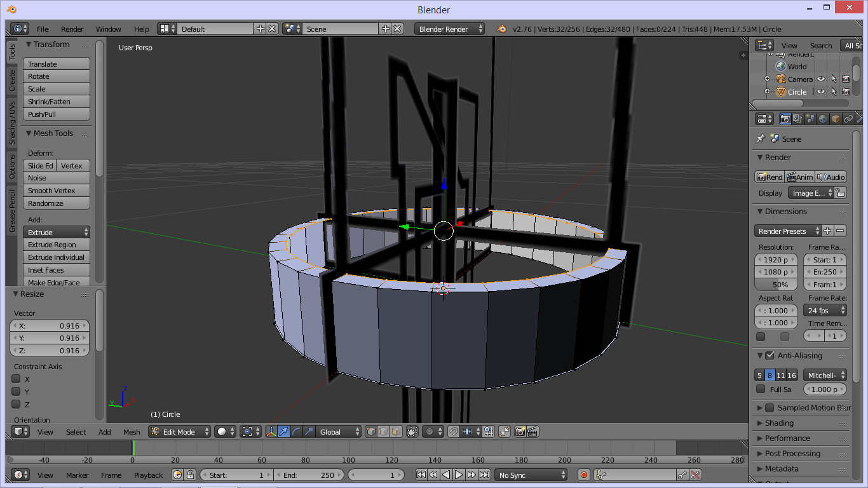Enable the X Constraint Axis checkbox
This screenshot has height=488, width=868.
(x=17, y=379)
